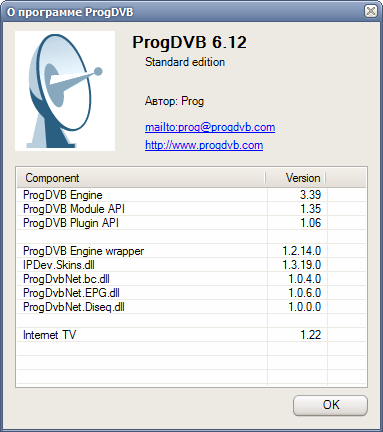Click the dialog title bar text
The image size is (383, 432).
[x=70, y=12]
